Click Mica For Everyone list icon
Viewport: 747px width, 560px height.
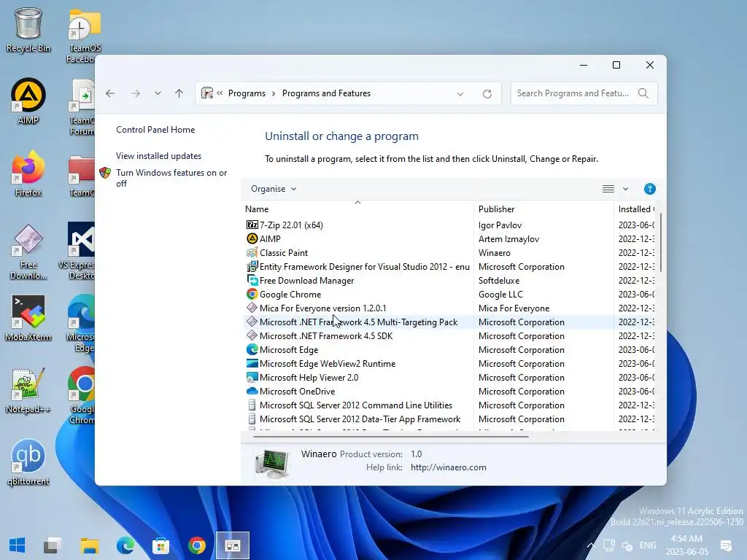252,308
